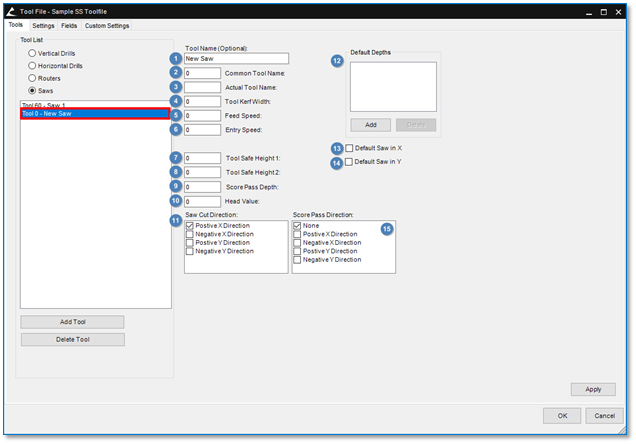Go to Custom Settings tab
This screenshot has width=636, height=444.
coord(107,26)
